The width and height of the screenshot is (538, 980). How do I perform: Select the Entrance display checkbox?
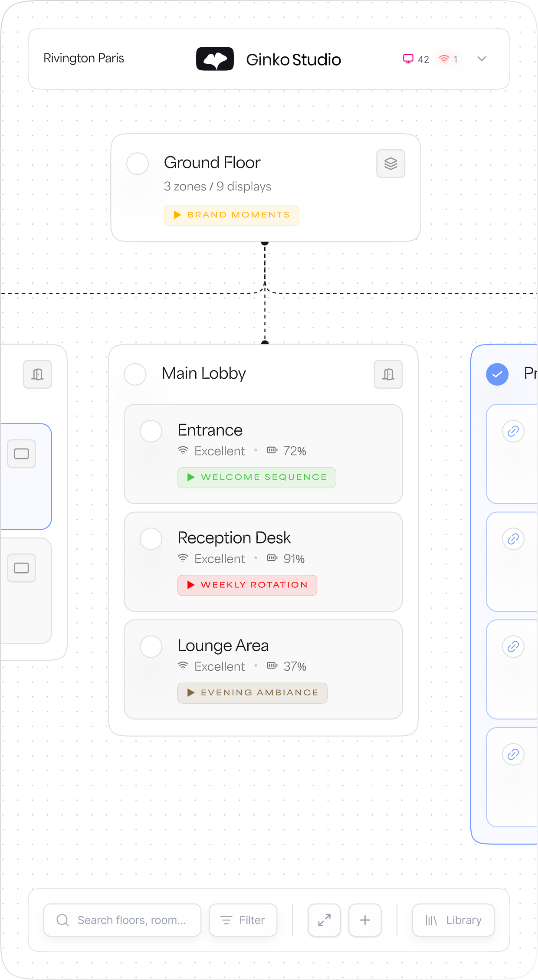pyautogui.click(x=151, y=431)
